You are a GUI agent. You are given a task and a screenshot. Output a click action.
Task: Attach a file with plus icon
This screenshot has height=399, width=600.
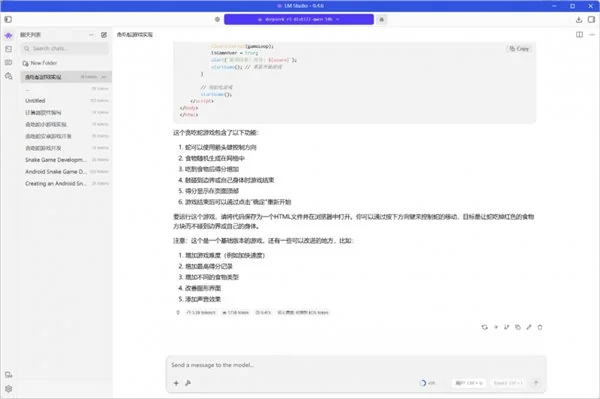[x=176, y=383]
